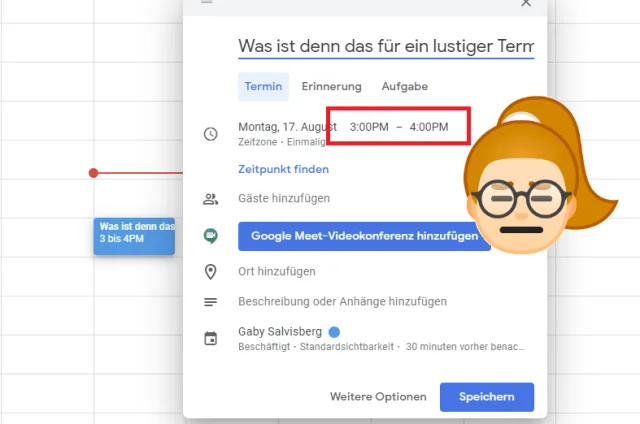Click the drag handle at dialog top

(207, 2)
